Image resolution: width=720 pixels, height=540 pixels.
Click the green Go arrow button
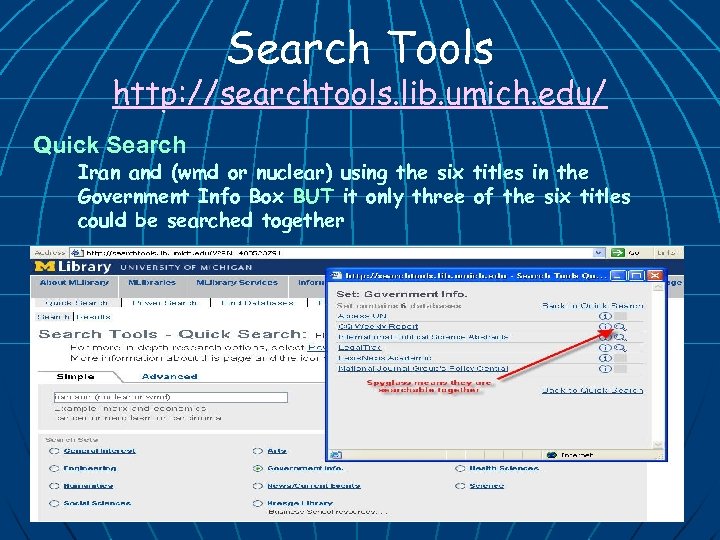pos(618,253)
